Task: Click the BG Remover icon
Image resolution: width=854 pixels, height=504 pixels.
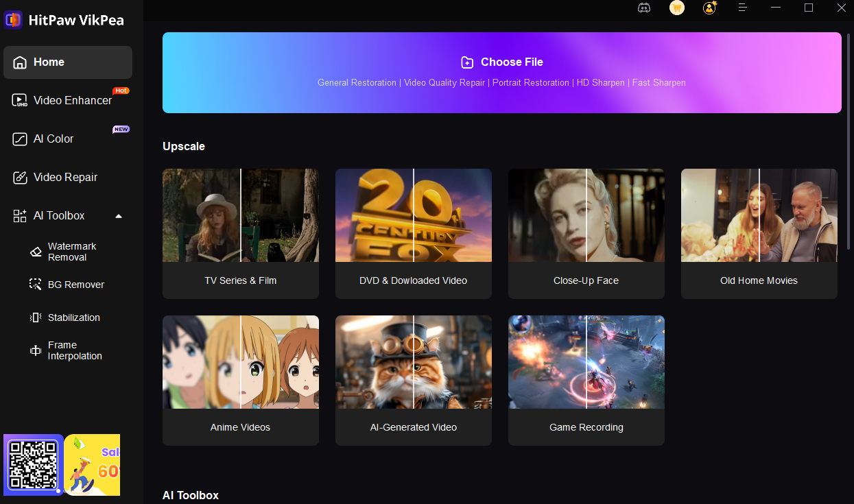Action: 36,284
